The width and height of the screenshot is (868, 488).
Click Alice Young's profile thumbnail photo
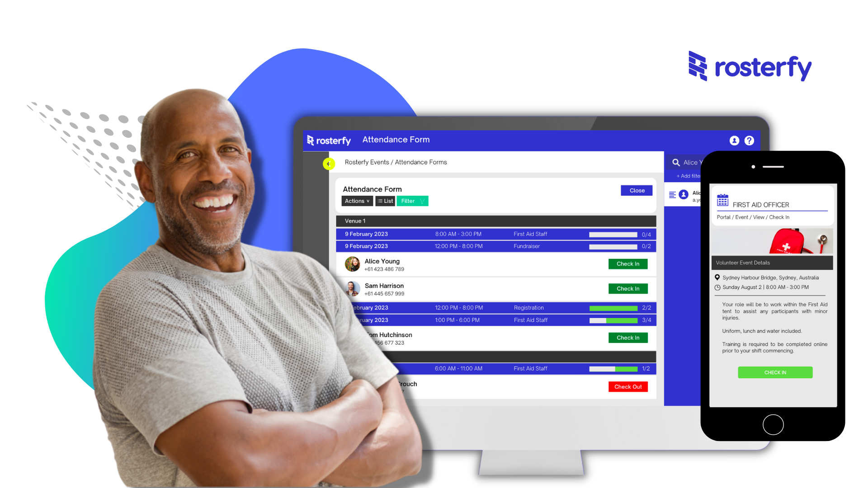pyautogui.click(x=352, y=264)
